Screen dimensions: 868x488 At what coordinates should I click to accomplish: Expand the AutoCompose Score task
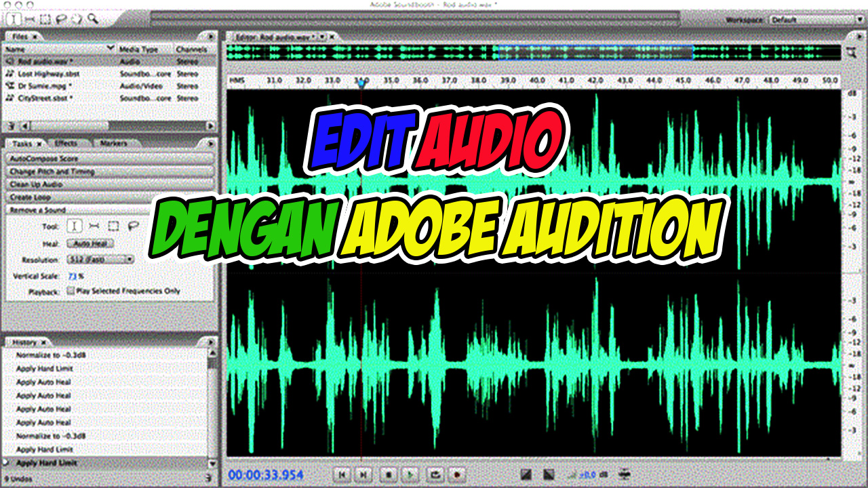point(111,159)
